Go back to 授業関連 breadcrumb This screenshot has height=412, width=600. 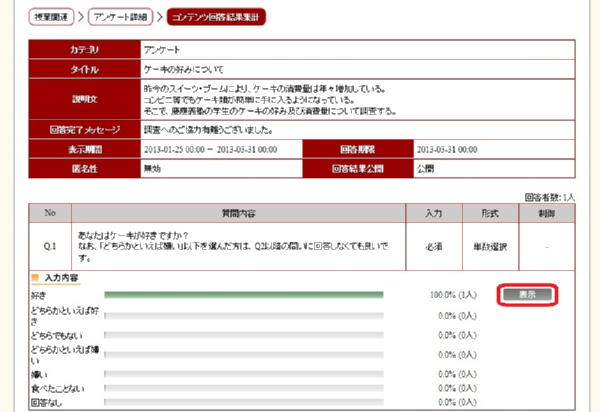pyautogui.click(x=54, y=17)
